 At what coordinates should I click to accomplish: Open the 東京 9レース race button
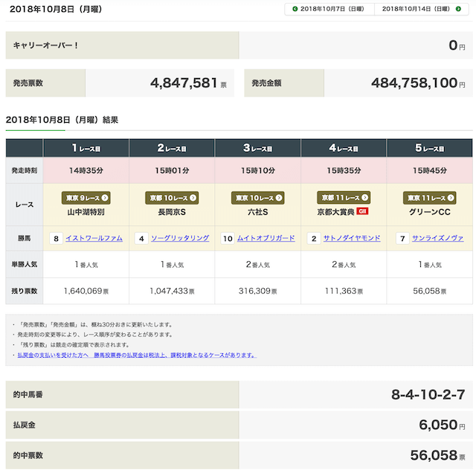(x=86, y=198)
